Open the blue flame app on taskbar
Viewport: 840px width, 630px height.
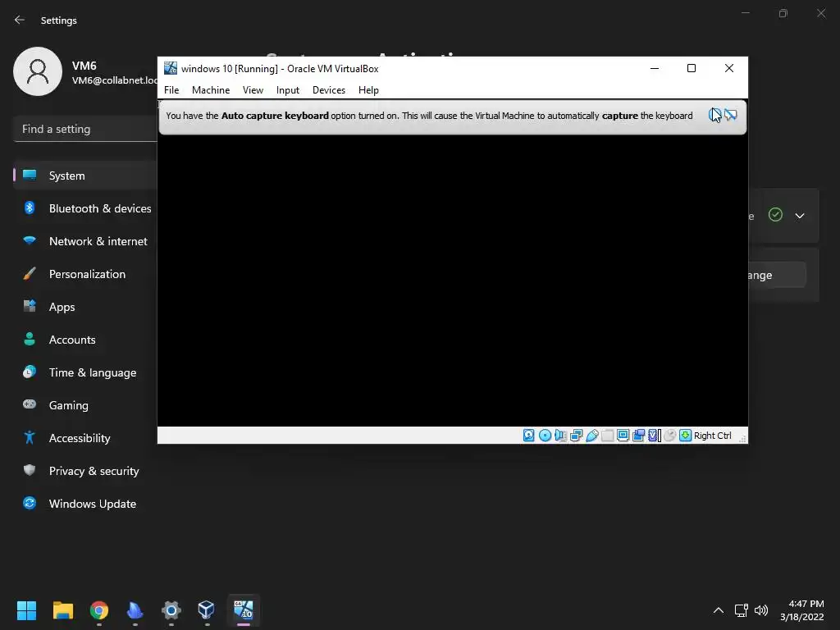(x=135, y=610)
